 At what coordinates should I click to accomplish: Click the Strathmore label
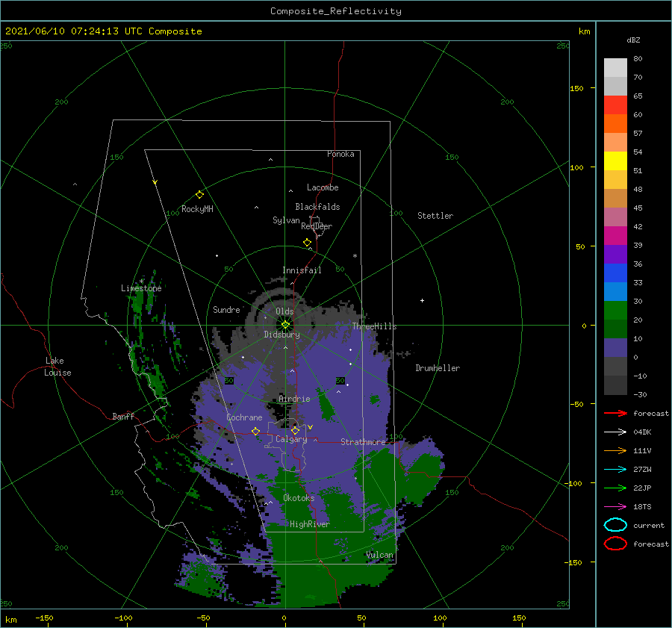click(363, 441)
